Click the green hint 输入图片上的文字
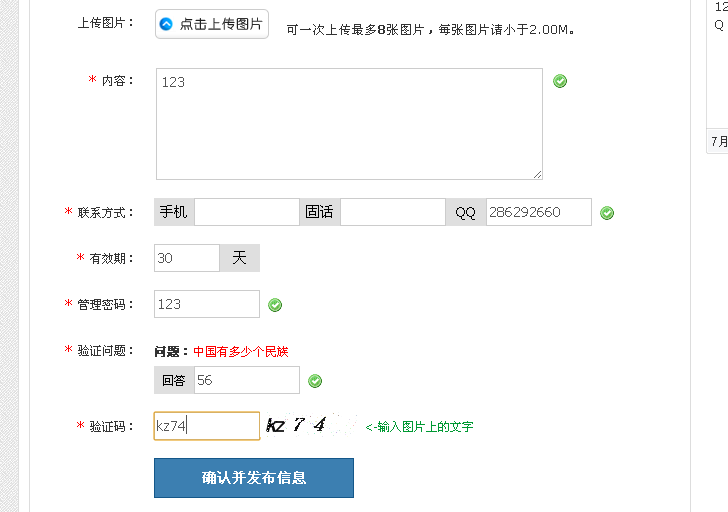This screenshot has width=728, height=512. click(419, 427)
